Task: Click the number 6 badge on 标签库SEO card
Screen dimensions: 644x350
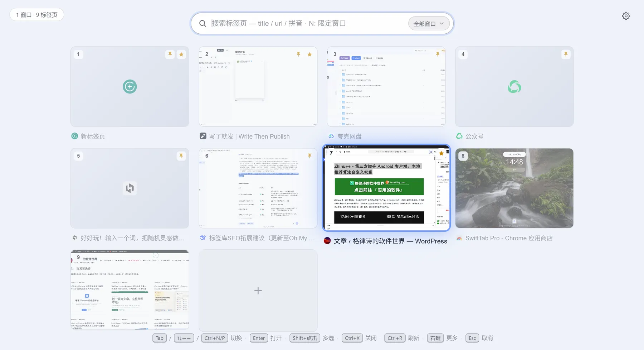Action: coord(206,156)
